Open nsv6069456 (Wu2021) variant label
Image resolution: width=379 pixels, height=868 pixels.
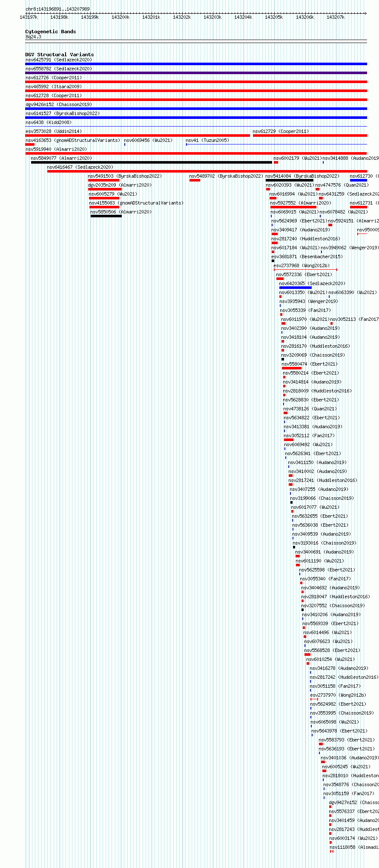(x=148, y=140)
